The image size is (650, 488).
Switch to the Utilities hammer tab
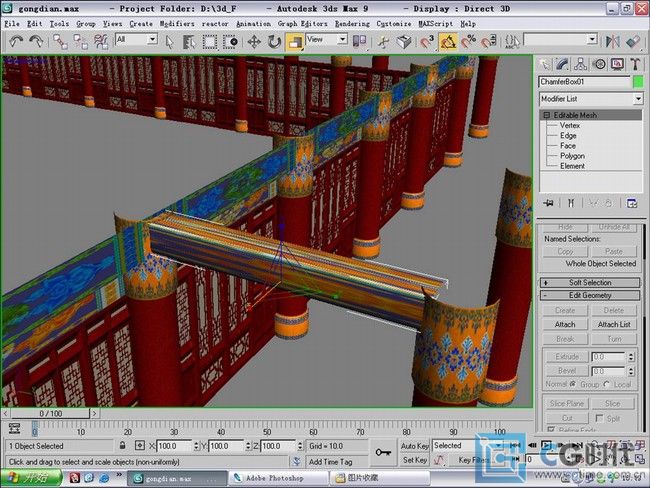coord(635,64)
